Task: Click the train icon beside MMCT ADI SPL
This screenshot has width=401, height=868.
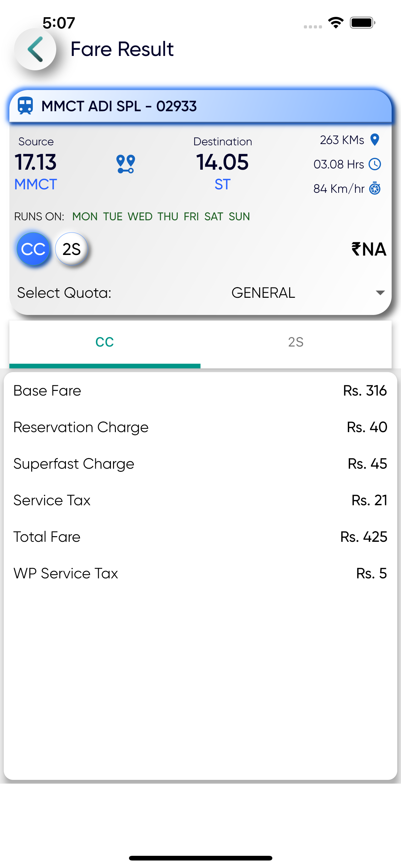Action: point(25,106)
